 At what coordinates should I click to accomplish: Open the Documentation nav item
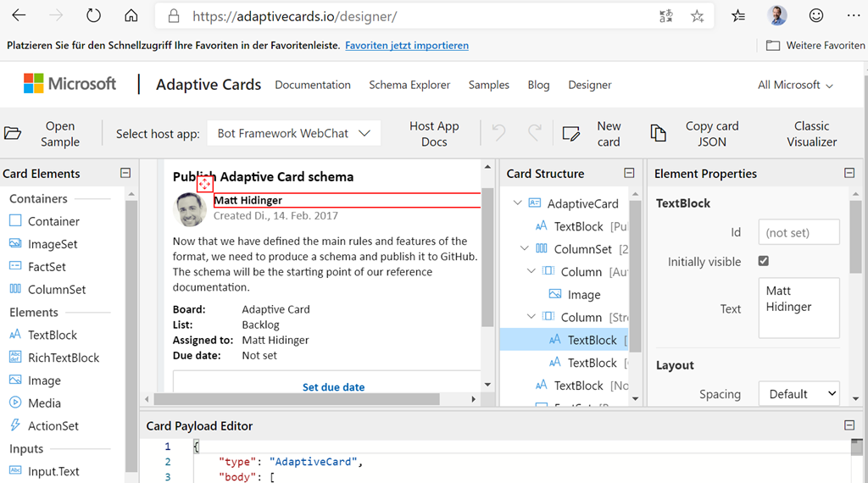click(x=313, y=85)
